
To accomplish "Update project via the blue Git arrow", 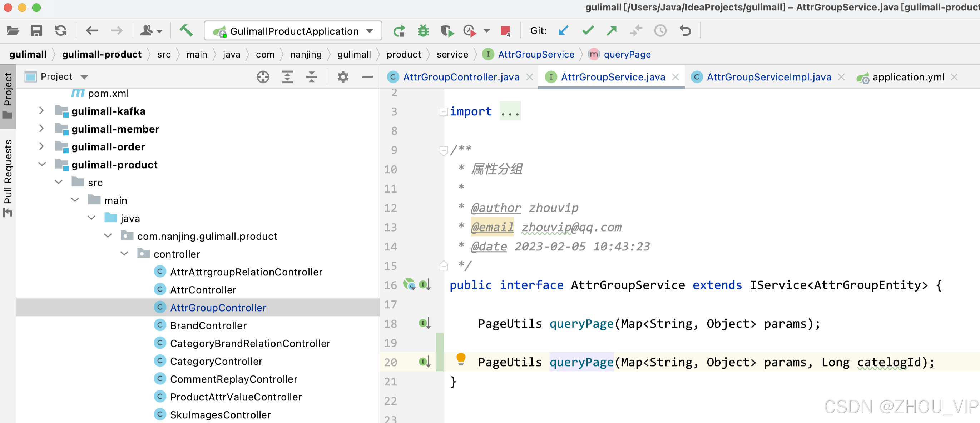I will click(x=563, y=30).
